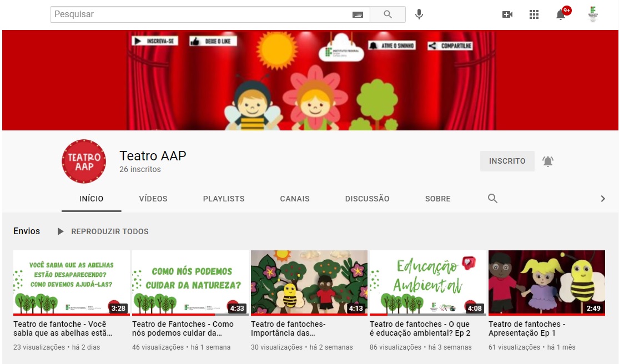The image size is (619, 364).
Task: Open the PLAYLISTS tab
Action: click(224, 199)
